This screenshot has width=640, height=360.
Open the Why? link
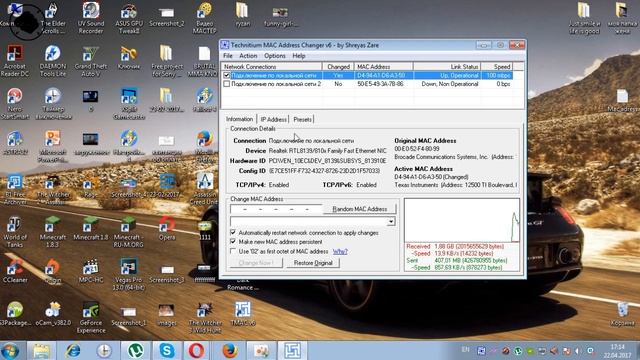click(x=340, y=251)
